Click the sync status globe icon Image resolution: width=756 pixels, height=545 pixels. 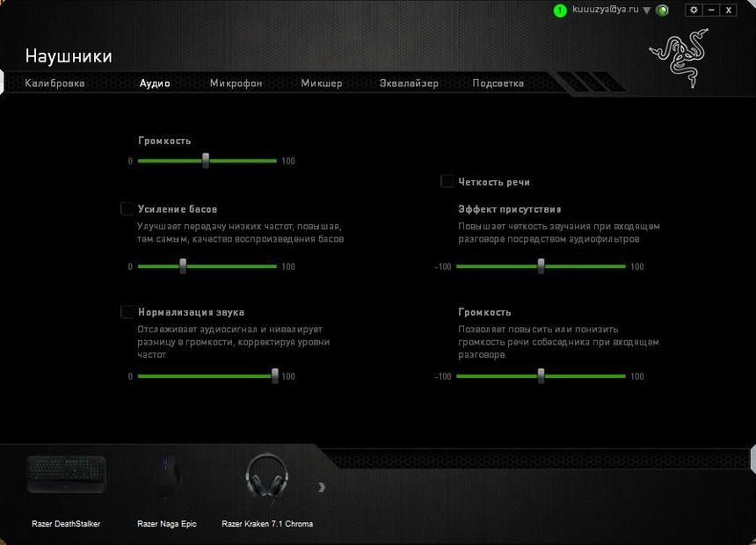pos(662,11)
